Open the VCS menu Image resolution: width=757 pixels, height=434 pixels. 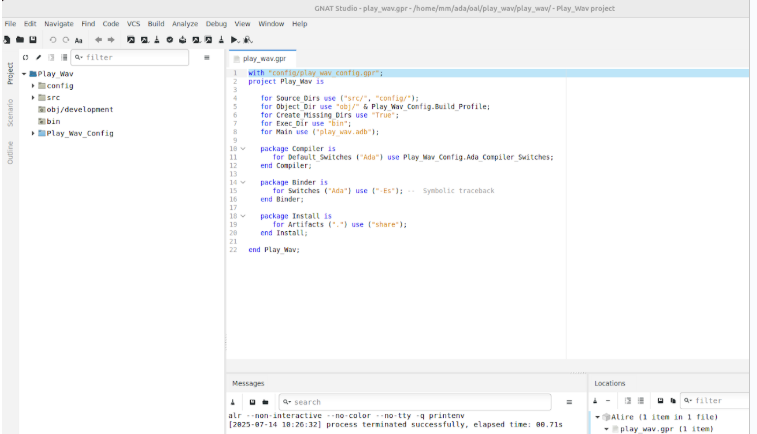point(133,24)
